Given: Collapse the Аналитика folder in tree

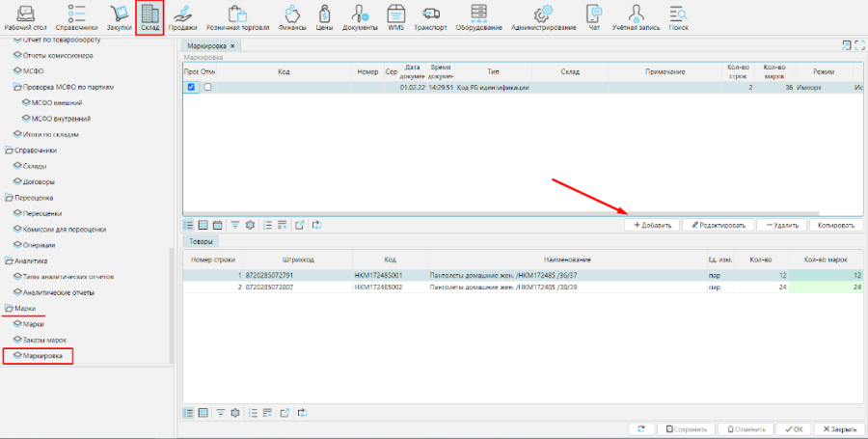Looking at the screenshot, I should point(9,261).
